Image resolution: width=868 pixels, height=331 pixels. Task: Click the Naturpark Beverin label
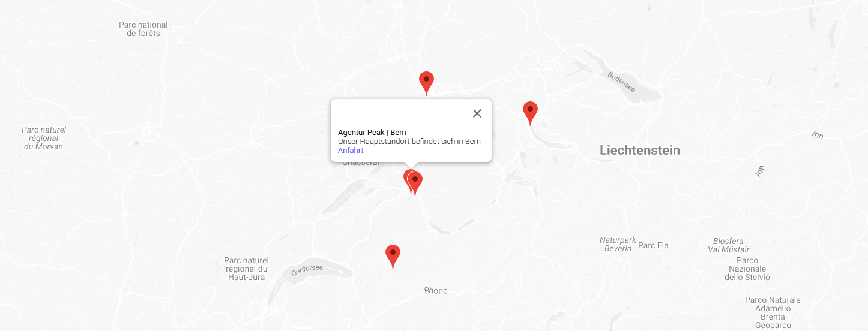coord(618,244)
